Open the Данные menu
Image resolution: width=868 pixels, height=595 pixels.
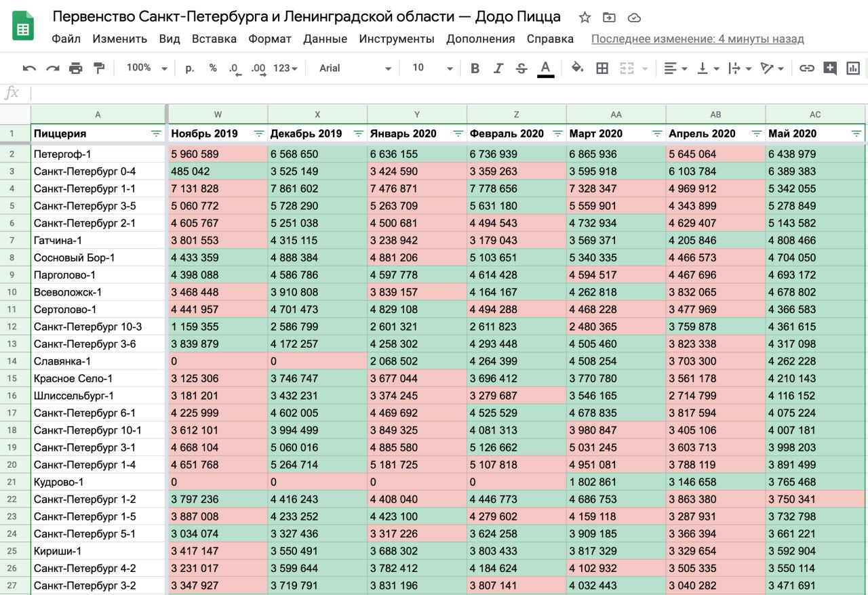pos(325,39)
